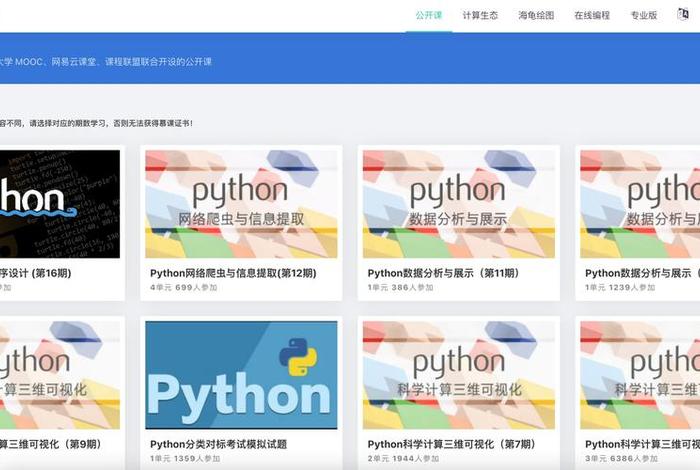Click the '4单元 699人参加' text
The image size is (700, 470).
pos(183,287)
